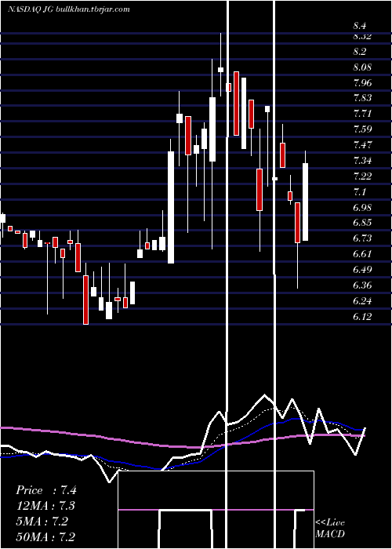Click the 8.2 price axis label
This screenshot has width=392, height=549.
coord(360,52)
